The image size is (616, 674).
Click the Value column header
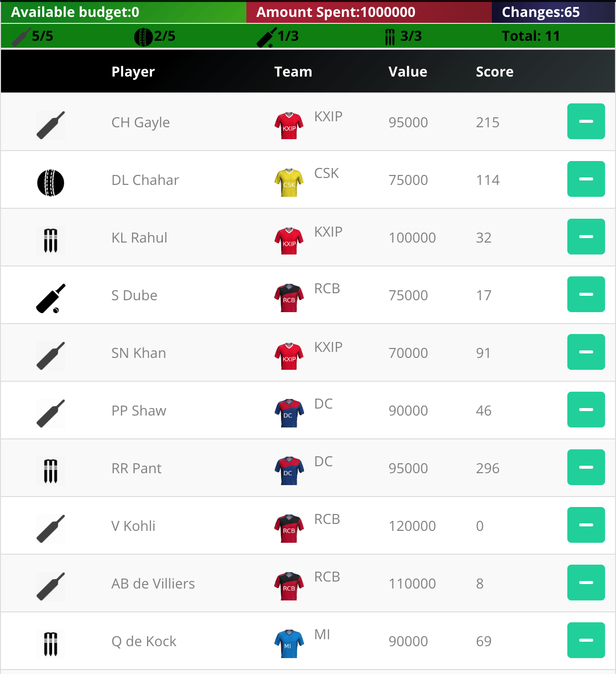click(x=407, y=72)
